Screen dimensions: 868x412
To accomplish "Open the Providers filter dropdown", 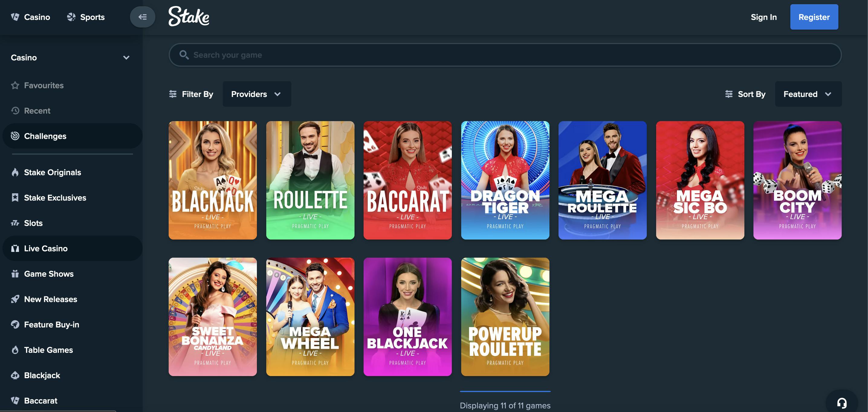I will point(257,94).
